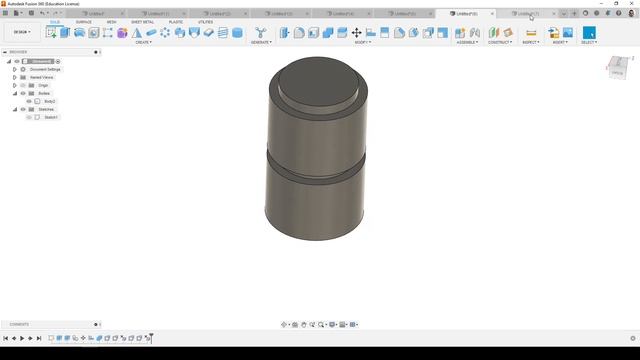Add a new document tab
The height and width of the screenshot is (360, 640).
point(574,13)
